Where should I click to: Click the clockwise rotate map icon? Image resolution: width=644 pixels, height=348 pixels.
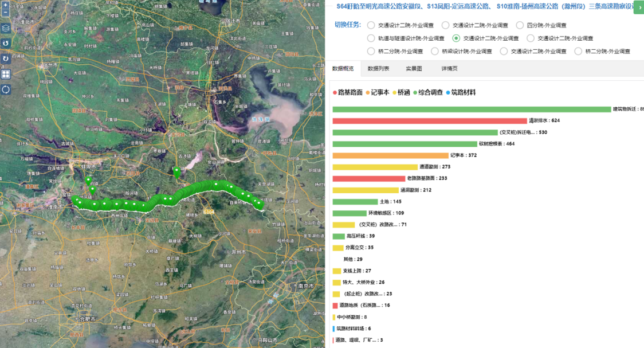click(5, 58)
